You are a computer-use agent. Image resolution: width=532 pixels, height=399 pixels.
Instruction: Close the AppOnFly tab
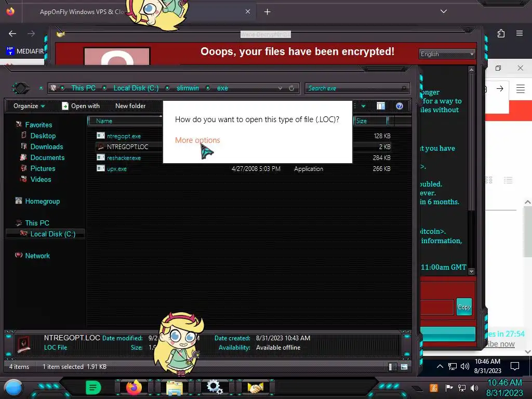[x=248, y=12]
